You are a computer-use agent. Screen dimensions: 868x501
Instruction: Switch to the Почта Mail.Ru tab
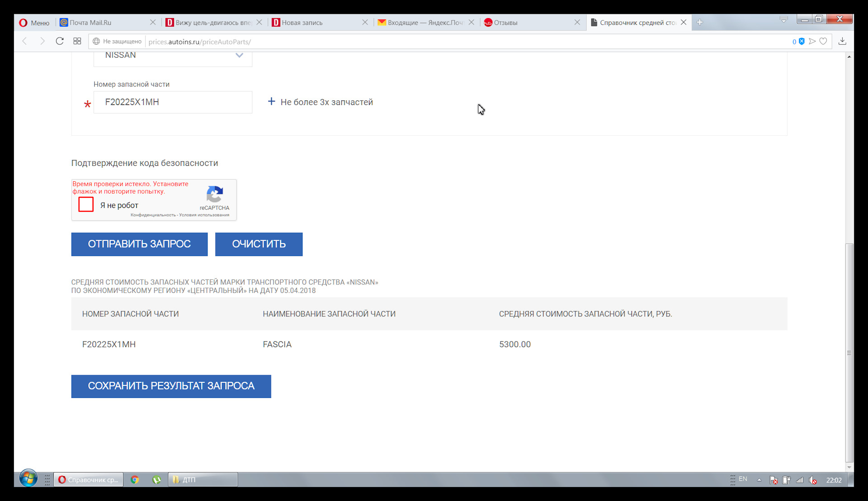coord(108,23)
